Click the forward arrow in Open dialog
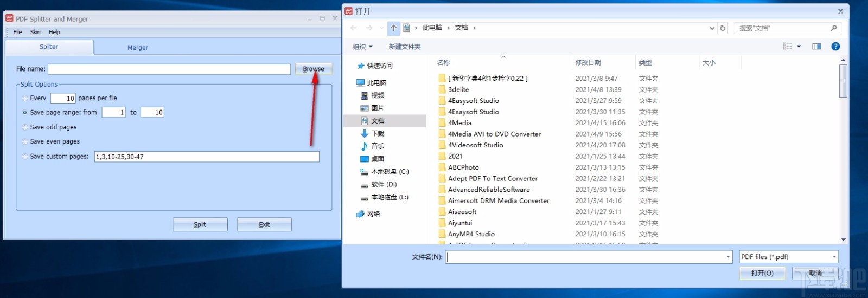 pos(369,28)
